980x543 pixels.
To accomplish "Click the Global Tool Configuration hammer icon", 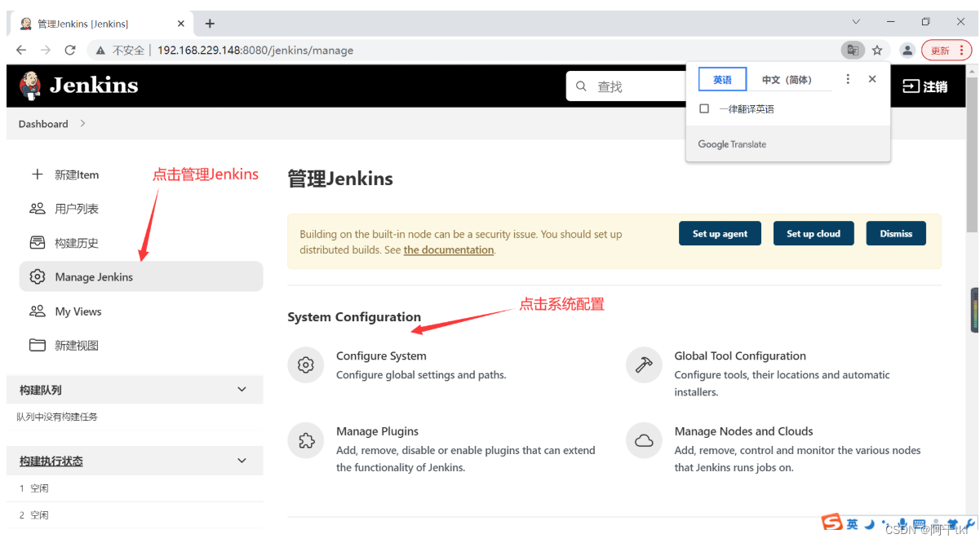I will click(x=644, y=365).
